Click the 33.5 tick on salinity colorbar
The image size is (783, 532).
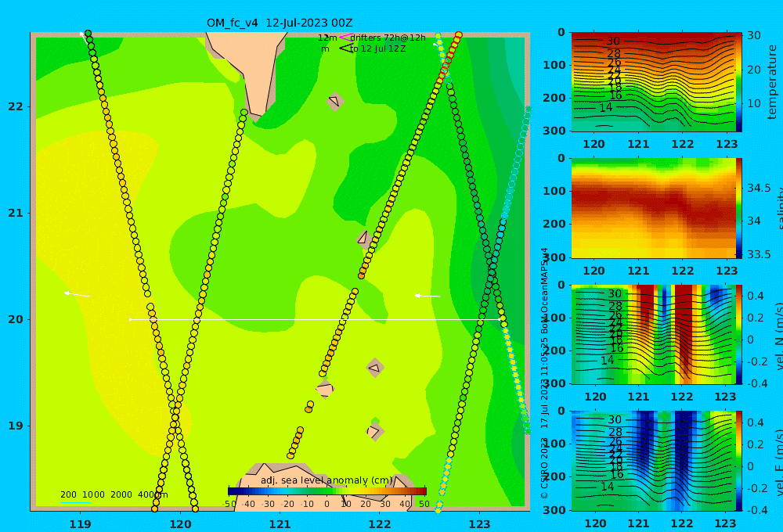pos(759,254)
